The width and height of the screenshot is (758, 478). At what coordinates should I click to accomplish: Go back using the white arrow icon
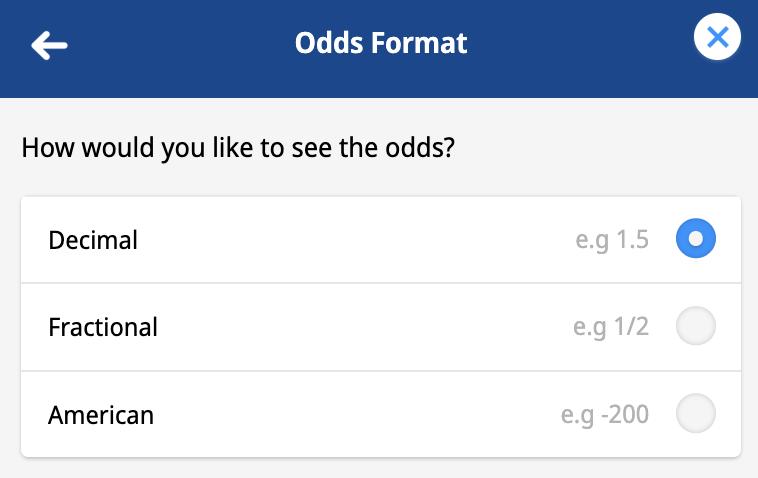(x=49, y=45)
